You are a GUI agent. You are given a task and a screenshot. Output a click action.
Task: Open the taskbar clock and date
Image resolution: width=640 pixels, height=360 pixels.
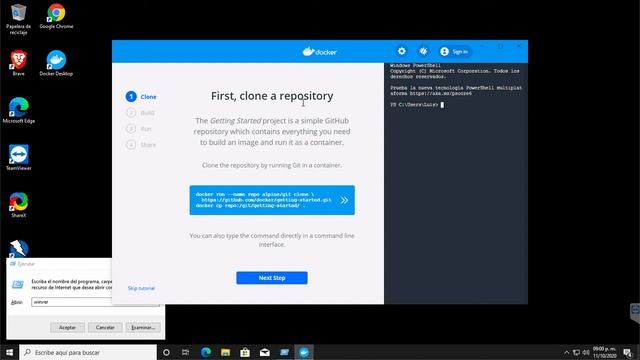604,352
